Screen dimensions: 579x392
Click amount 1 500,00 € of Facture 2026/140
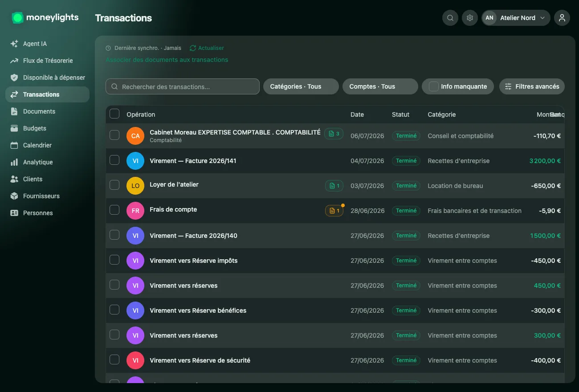(x=545, y=236)
